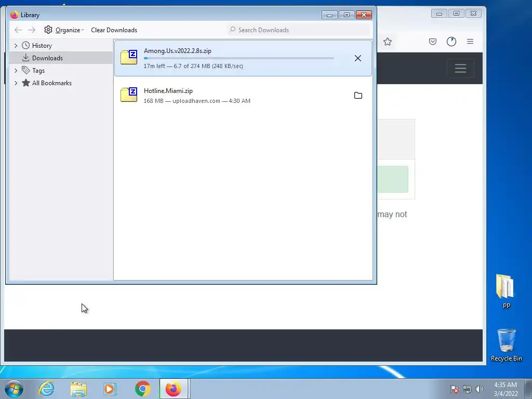532x399 pixels.
Task: Click '168 MB — uploadhaven.com — 4:30 AM' details
Action: [197, 101]
